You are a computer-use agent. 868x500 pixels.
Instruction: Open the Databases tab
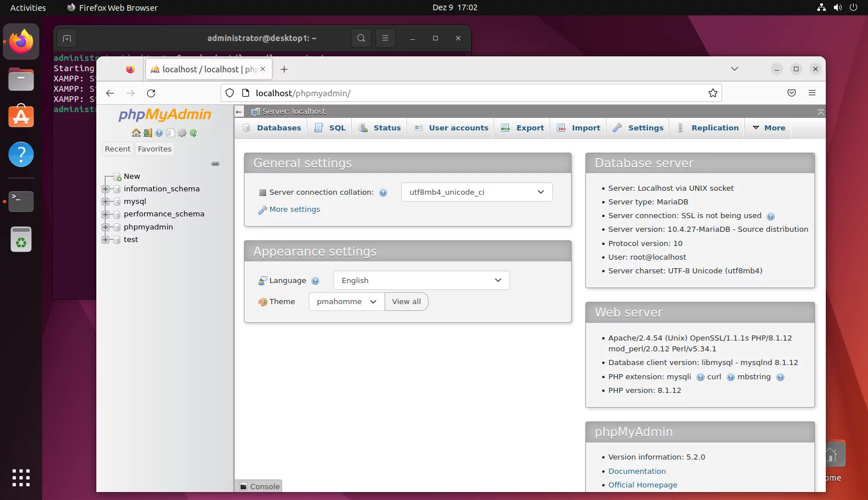tap(272, 128)
